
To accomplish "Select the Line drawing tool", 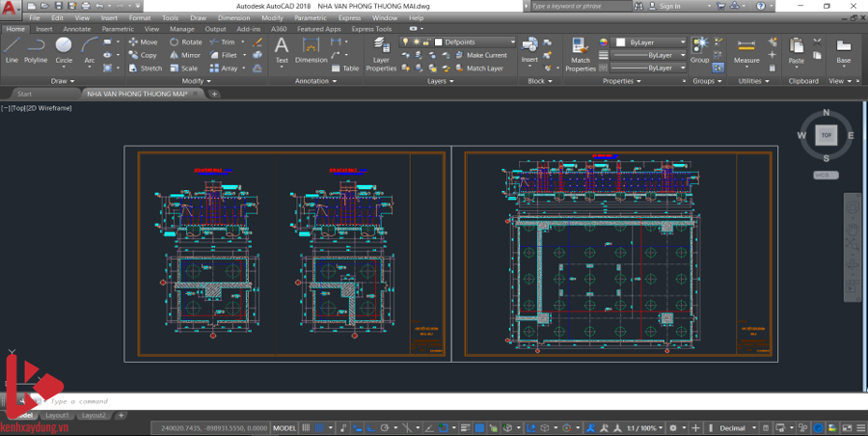I will pos(12,48).
